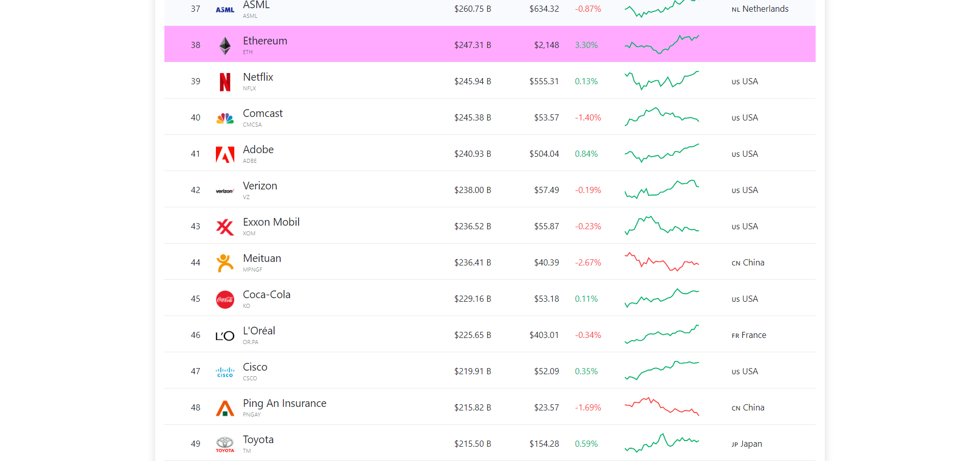Image resolution: width=980 pixels, height=461 pixels.
Task: Click the Meituan red price sparkline
Action: (662, 262)
